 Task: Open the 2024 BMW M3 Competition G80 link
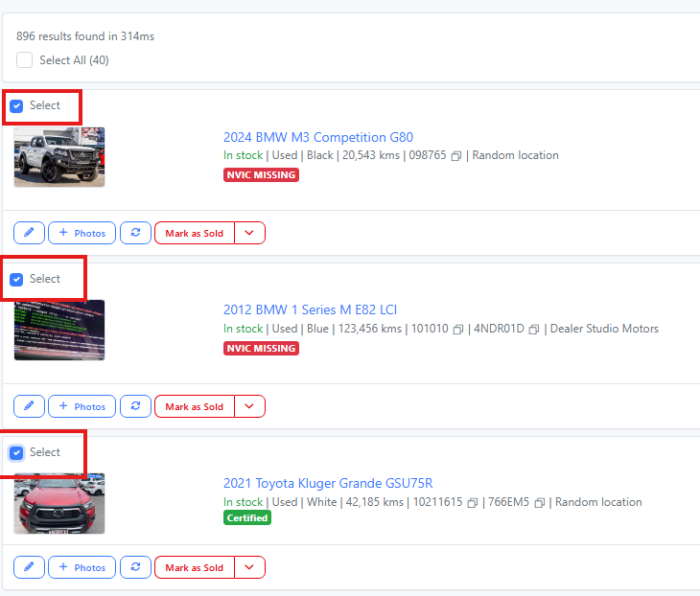point(317,137)
